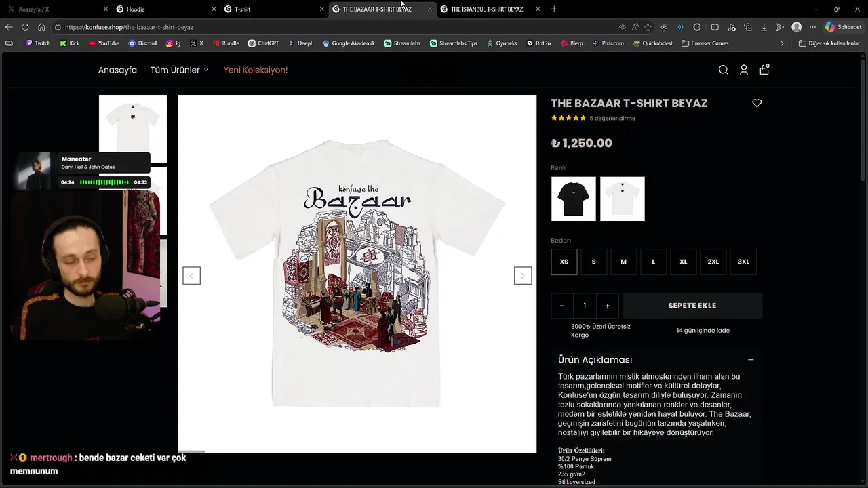This screenshot has width=868, height=488.
Task: Open the site search magnifier icon
Action: click(x=724, y=70)
